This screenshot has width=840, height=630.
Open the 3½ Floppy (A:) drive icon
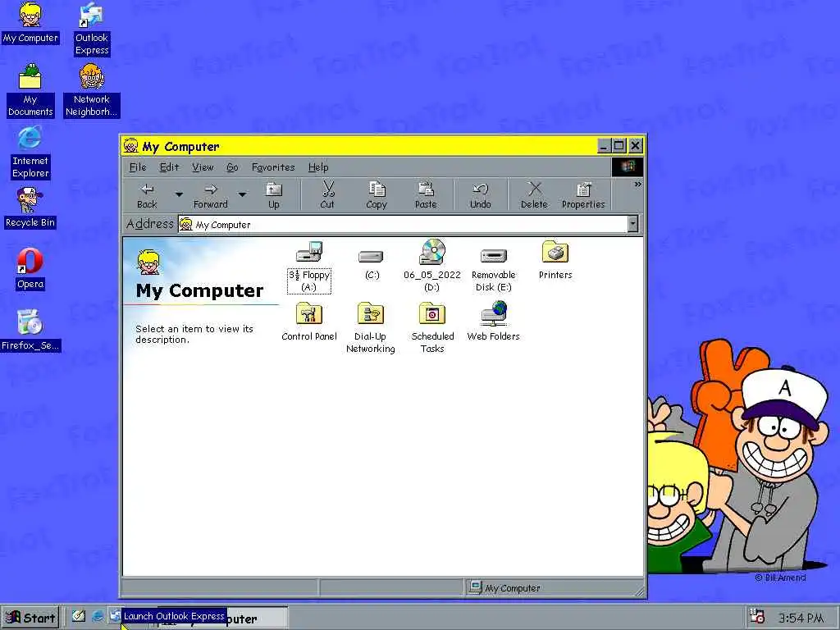click(309, 267)
